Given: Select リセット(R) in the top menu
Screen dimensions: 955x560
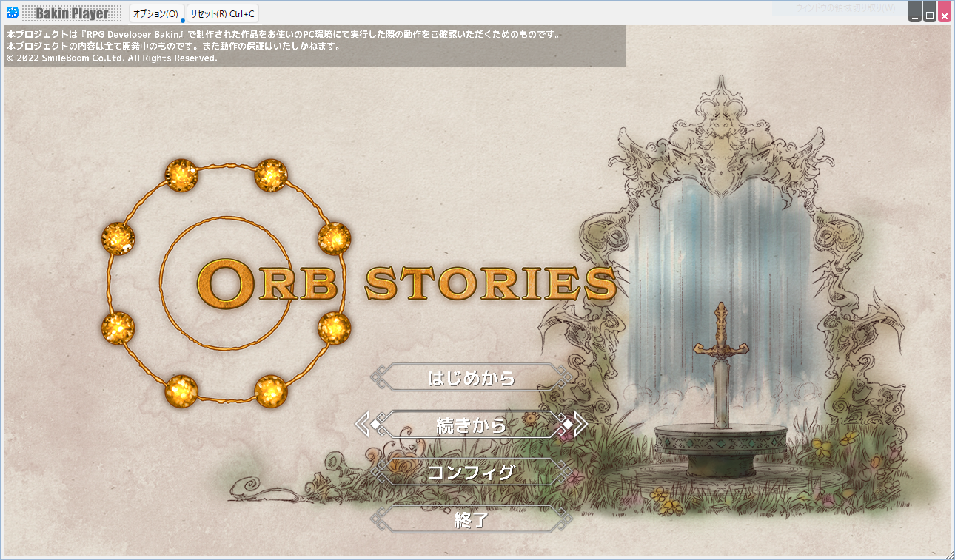Looking at the screenshot, I should coord(222,14).
